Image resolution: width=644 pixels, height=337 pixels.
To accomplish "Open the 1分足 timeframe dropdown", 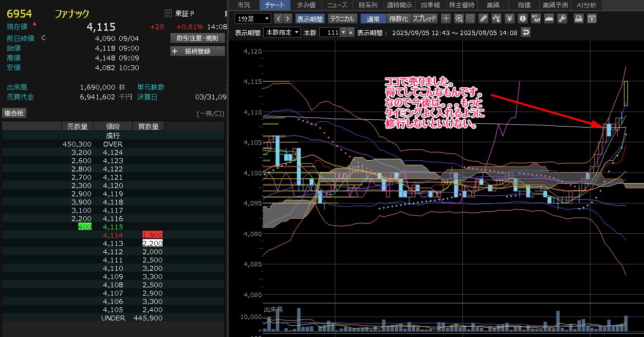I will [x=253, y=19].
